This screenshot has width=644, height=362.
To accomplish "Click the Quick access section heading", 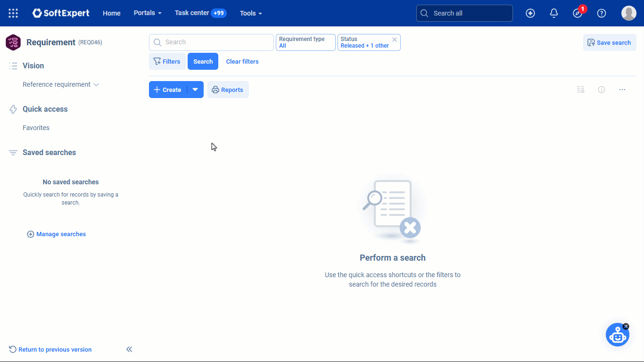I will point(45,109).
